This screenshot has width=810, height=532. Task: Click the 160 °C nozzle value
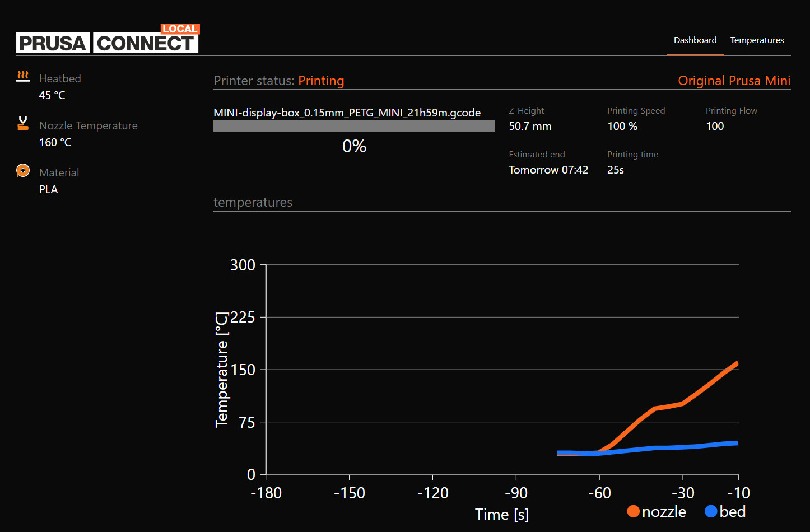click(55, 142)
